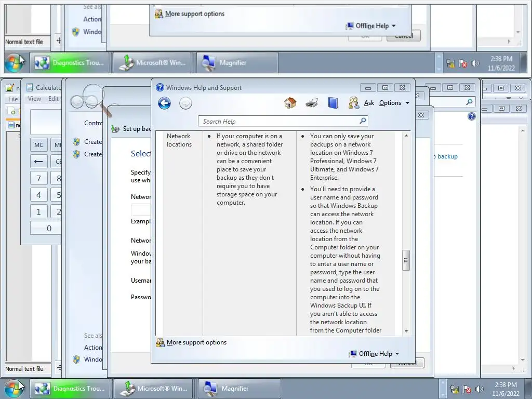Click the new file icon in Notepad++ toolbar
Screen dimensions: 532x399
[x=11, y=111]
